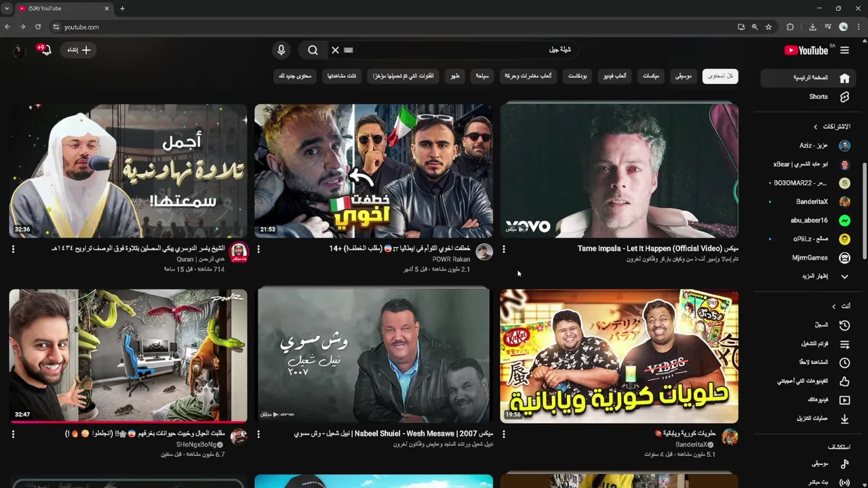Open options menu for Tame Impala video

504,249
